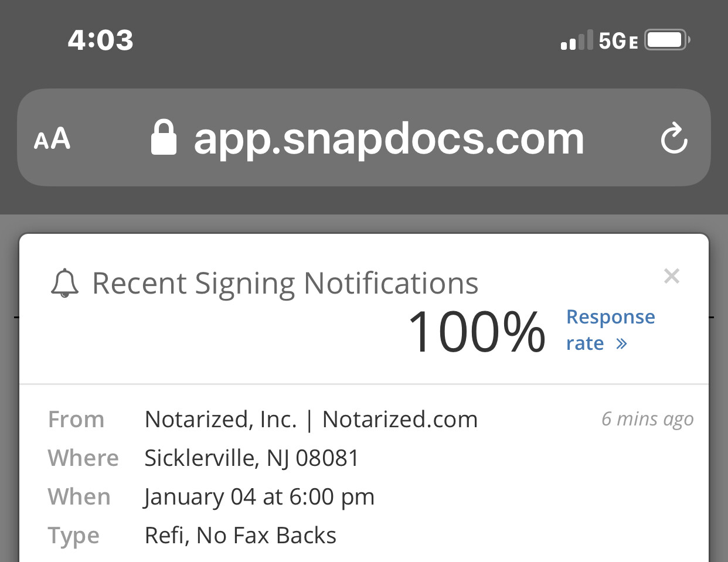
Task: Tap the 4:03 clock in status bar
Action: click(x=100, y=40)
